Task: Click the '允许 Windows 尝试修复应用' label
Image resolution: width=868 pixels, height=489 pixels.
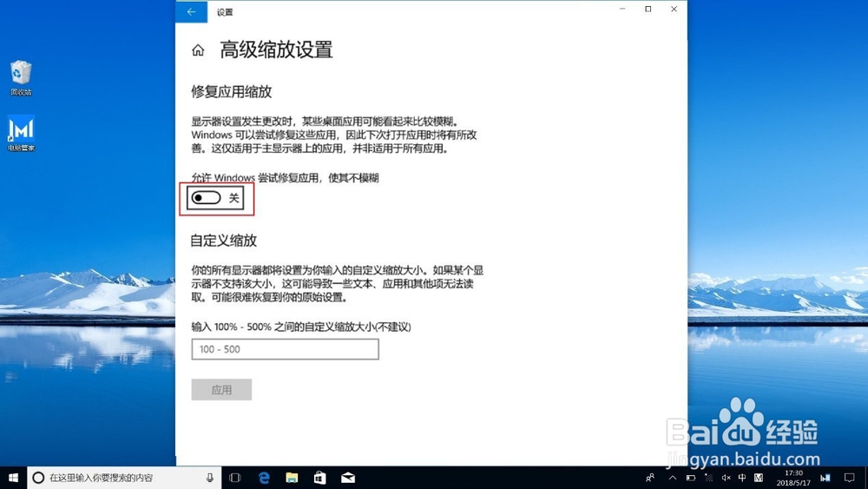Action: [285, 178]
